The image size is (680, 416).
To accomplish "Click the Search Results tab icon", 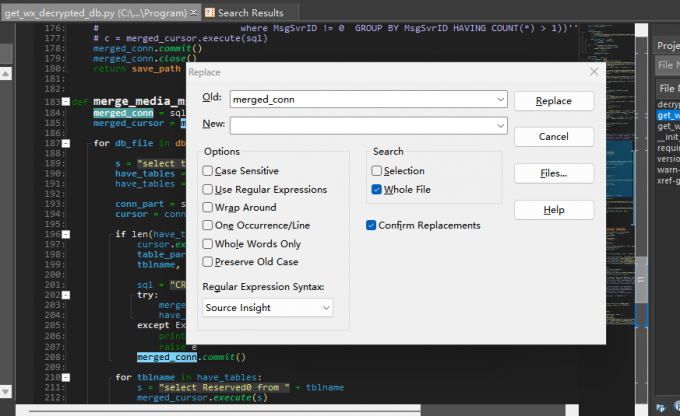I will 209,13.
